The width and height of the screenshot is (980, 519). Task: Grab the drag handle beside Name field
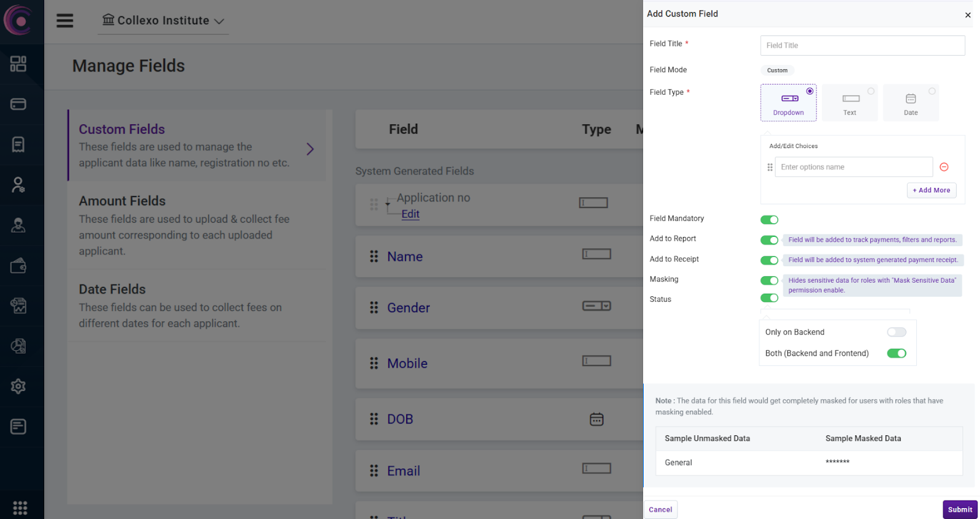(x=374, y=256)
